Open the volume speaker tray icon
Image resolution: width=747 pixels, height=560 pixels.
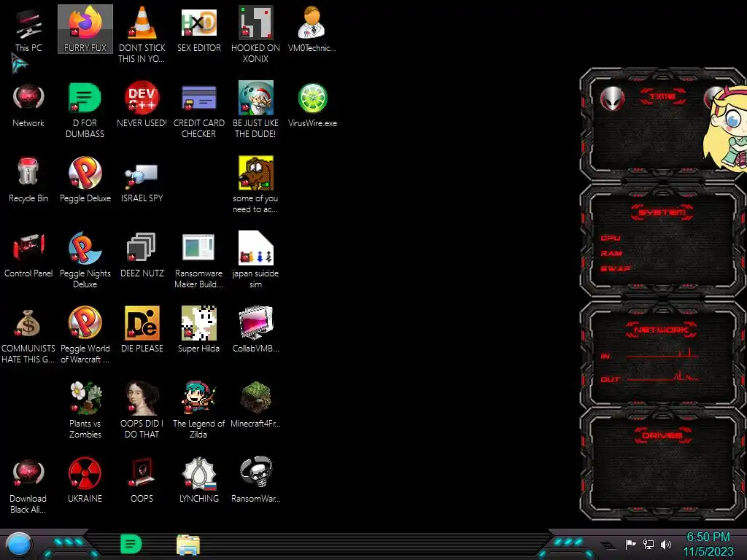coord(666,544)
